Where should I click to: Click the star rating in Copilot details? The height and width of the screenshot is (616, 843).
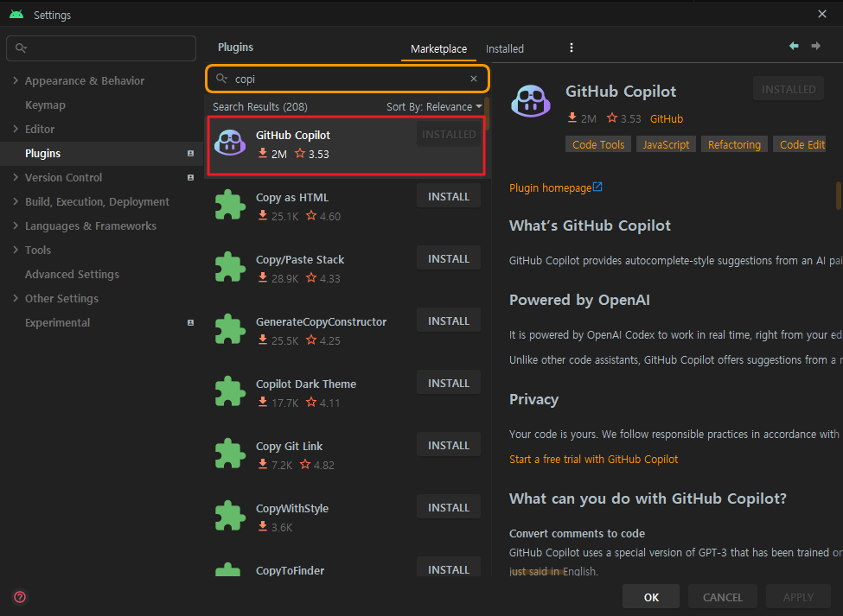623,118
